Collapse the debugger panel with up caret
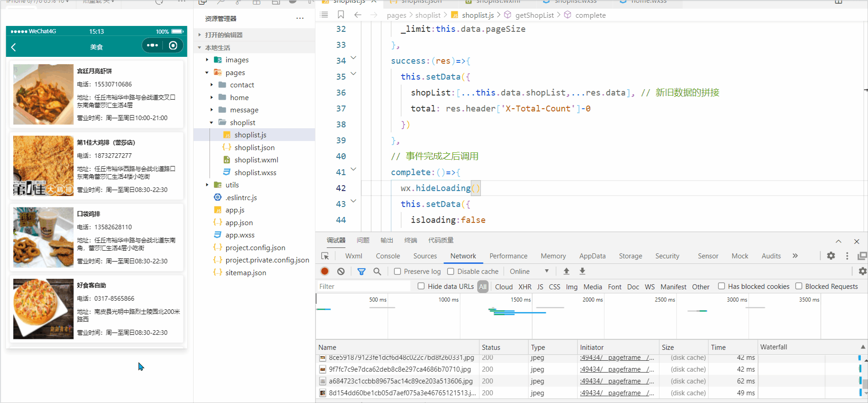868x403 pixels. (x=838, y=241)
